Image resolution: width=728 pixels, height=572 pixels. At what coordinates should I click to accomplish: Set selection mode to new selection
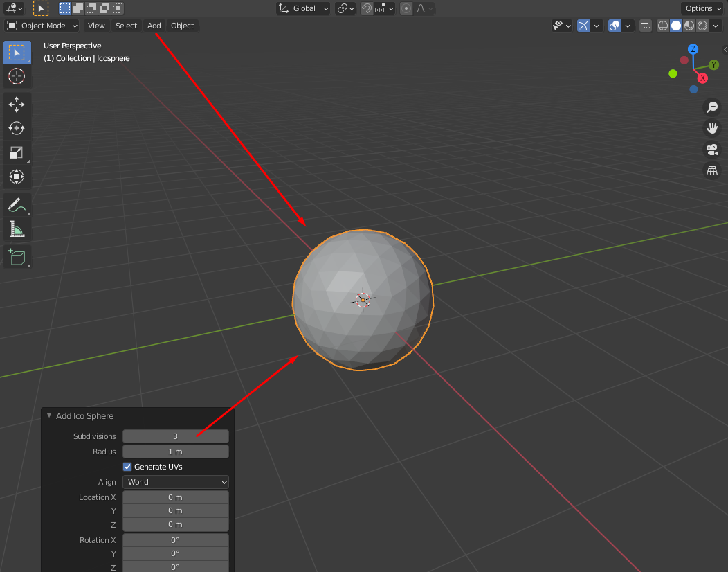point(65,8)
